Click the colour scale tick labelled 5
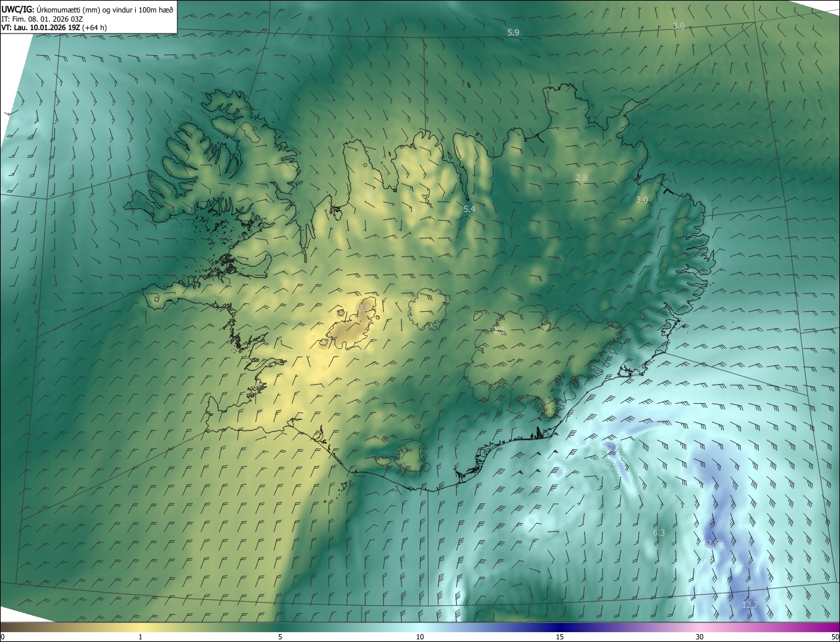 pos(280,637)
